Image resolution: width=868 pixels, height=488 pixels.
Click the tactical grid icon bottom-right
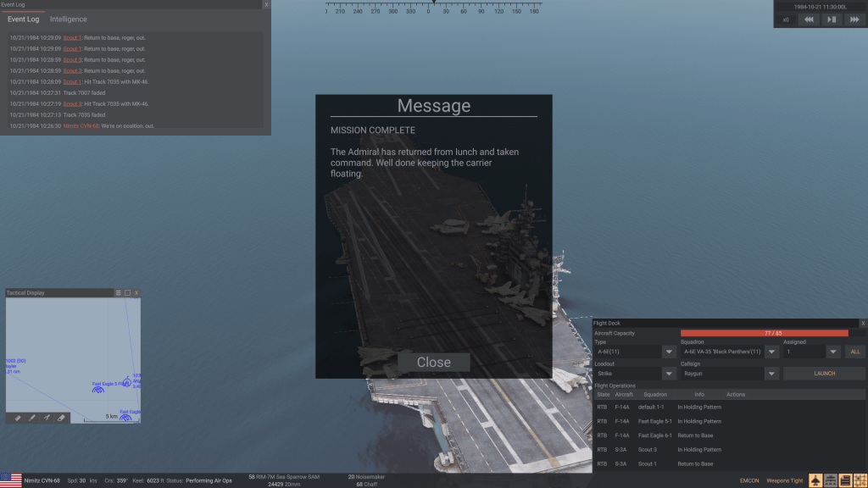(x=859, y=480)
